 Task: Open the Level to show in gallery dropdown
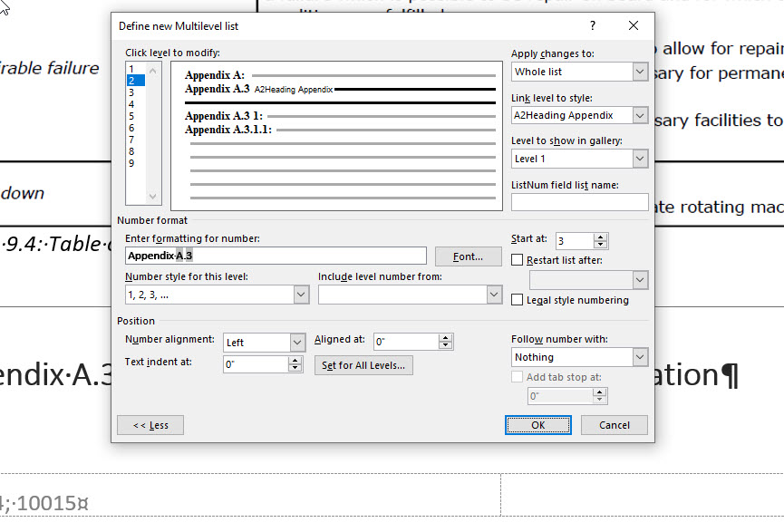coord(640,159)
